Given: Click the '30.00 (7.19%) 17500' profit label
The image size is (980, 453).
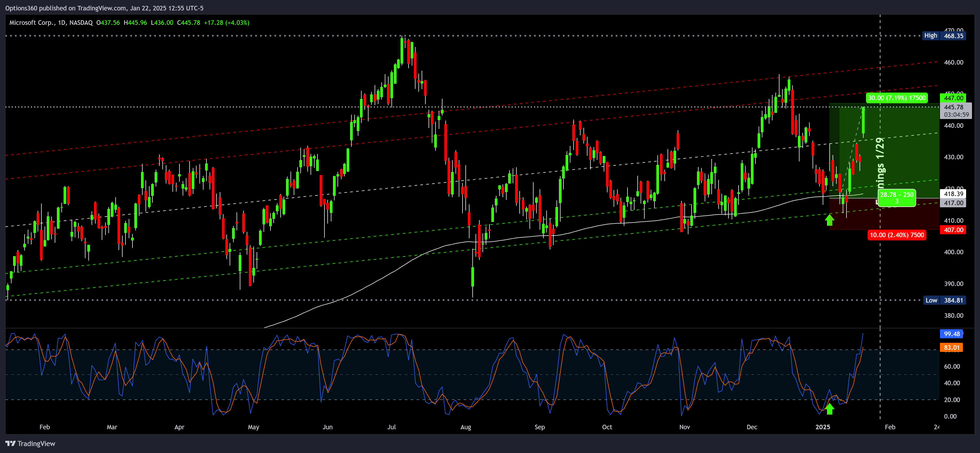Looking at the screenshot, I should tap(897, 98).
